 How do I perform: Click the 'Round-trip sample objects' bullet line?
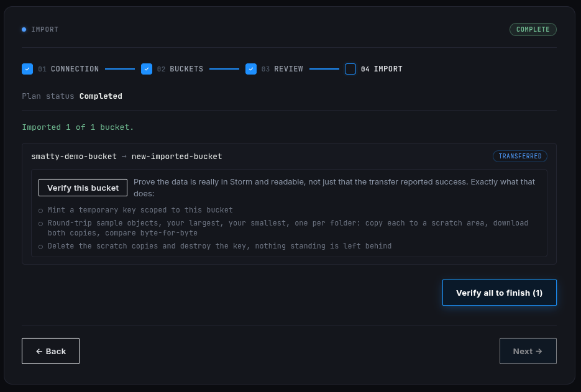click(288, 228)
